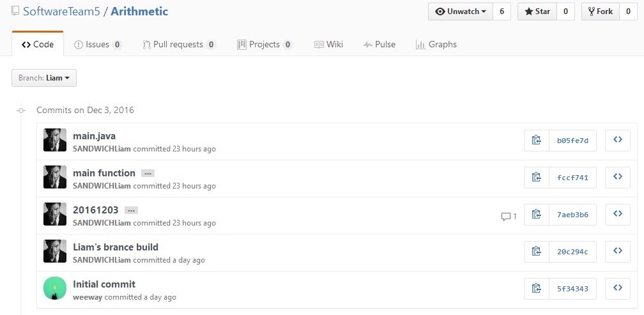Switch to the Code tab
The width and height of the screenshot is (644, 315).
click(x=38, y=44)
